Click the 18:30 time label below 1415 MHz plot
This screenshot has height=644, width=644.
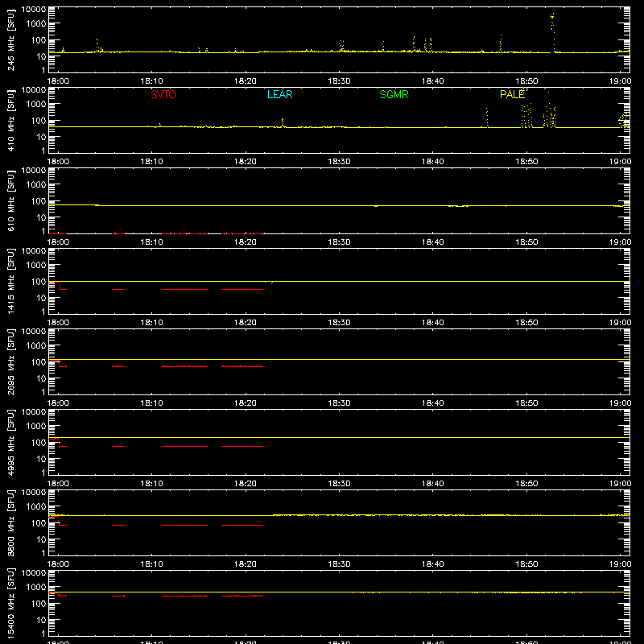point(339,323)
